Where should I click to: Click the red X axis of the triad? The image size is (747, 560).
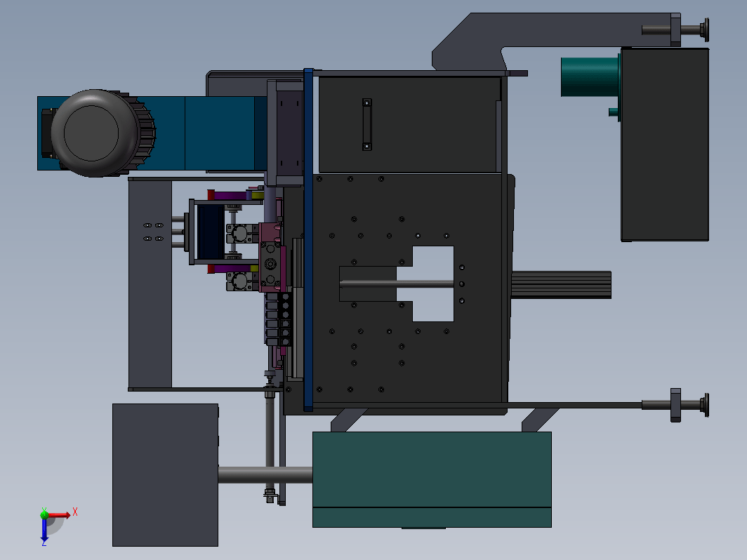[60, 515]
